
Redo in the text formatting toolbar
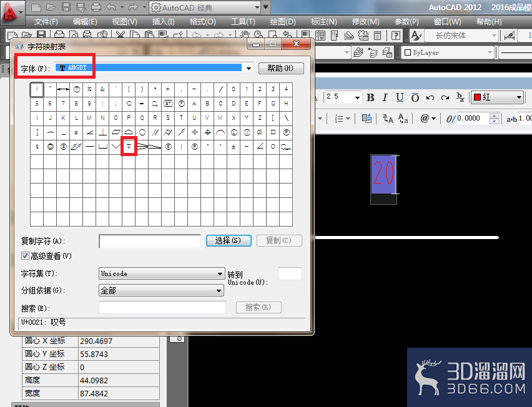(x=445, y=97)
